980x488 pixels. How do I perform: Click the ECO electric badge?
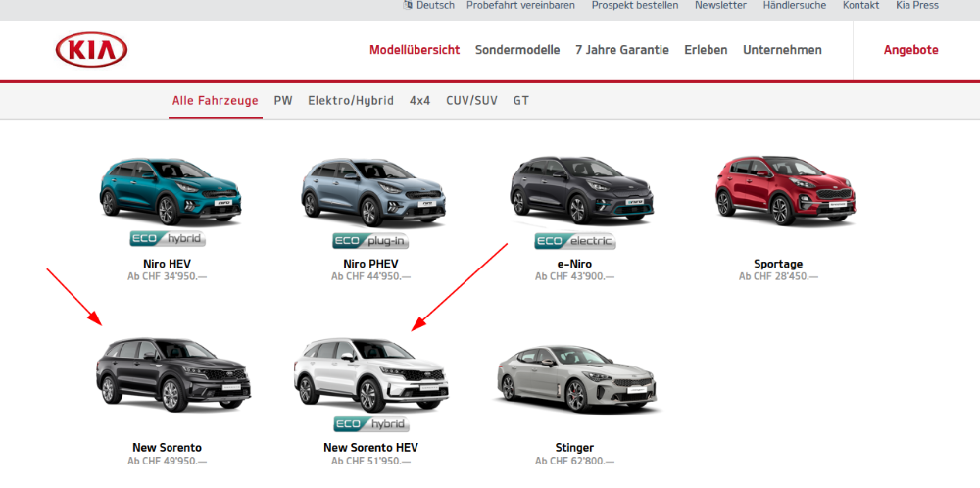tap(575, 240)
